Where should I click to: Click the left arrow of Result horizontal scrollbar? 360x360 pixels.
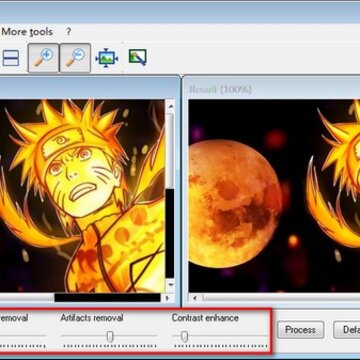click(195, 298)
